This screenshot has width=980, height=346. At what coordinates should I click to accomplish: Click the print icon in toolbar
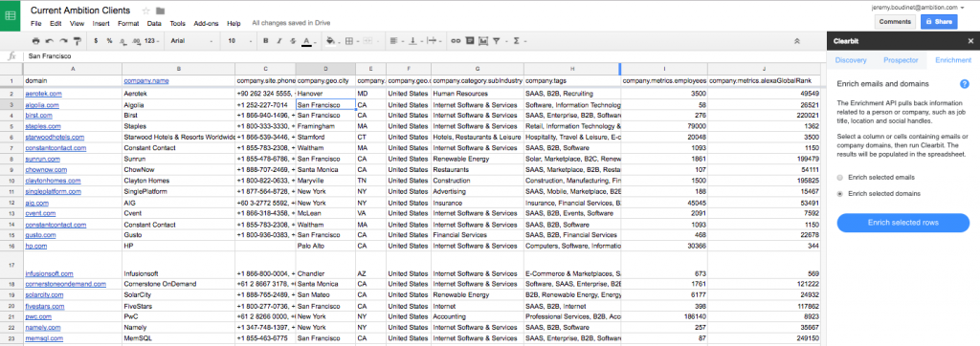[x=35, y=41]
